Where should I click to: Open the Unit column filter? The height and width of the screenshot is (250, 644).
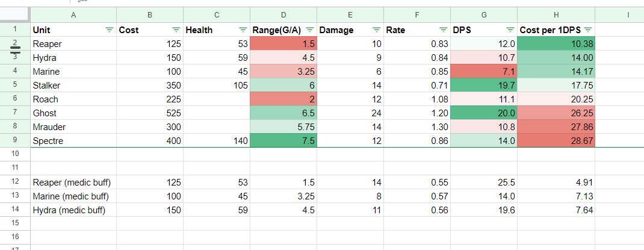tap(109, 30)
